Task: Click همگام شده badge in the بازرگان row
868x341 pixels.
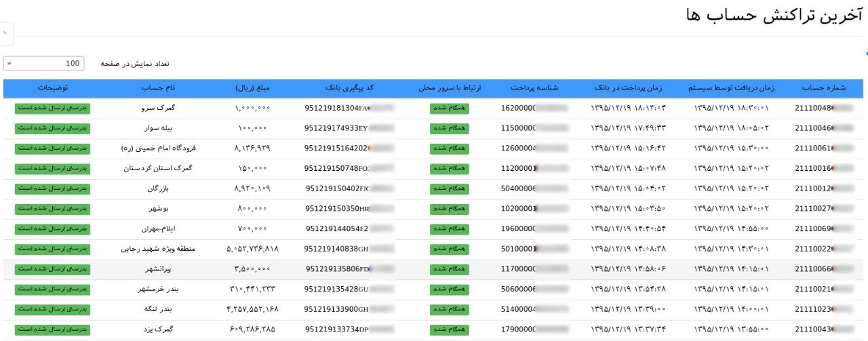Action: tap(448, 188)
